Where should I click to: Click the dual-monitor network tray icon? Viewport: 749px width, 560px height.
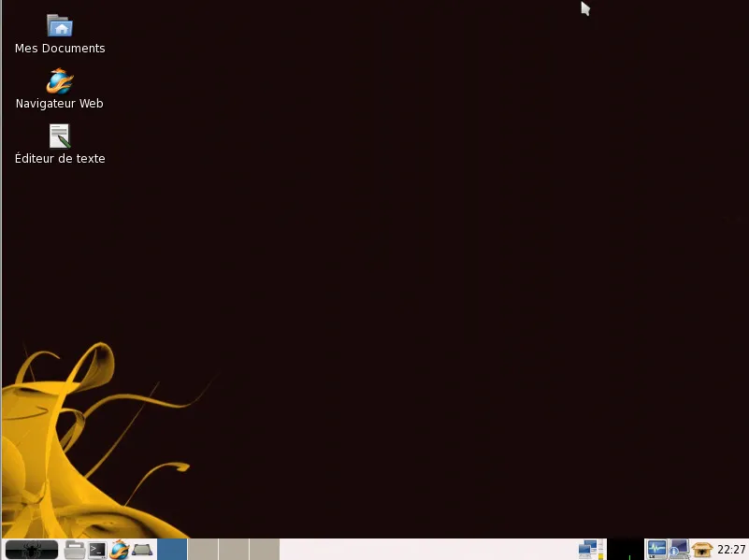point(588,550)
